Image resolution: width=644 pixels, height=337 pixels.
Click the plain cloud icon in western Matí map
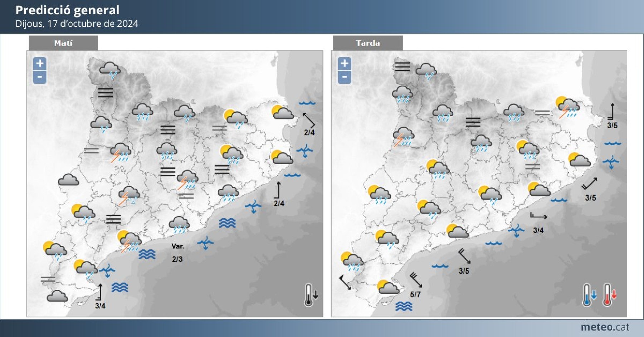point(68,180)
